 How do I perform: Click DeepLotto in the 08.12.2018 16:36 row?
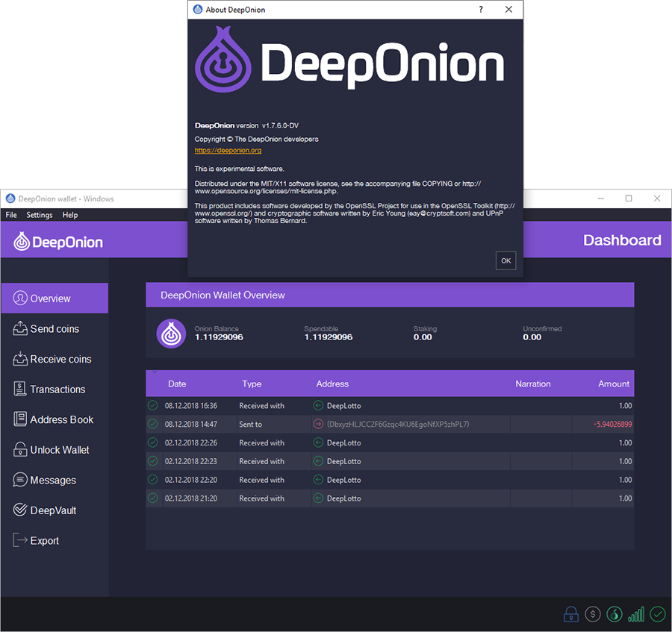tap(343, 405)
